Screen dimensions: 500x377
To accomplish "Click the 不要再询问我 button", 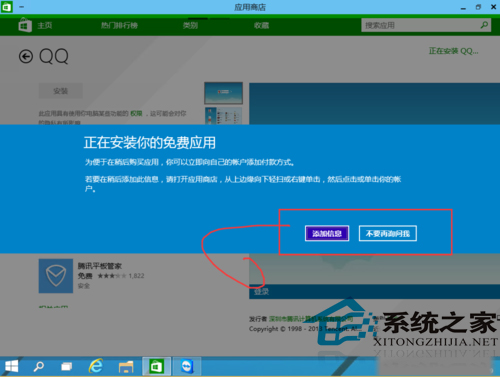I will [x=388, y=233].
